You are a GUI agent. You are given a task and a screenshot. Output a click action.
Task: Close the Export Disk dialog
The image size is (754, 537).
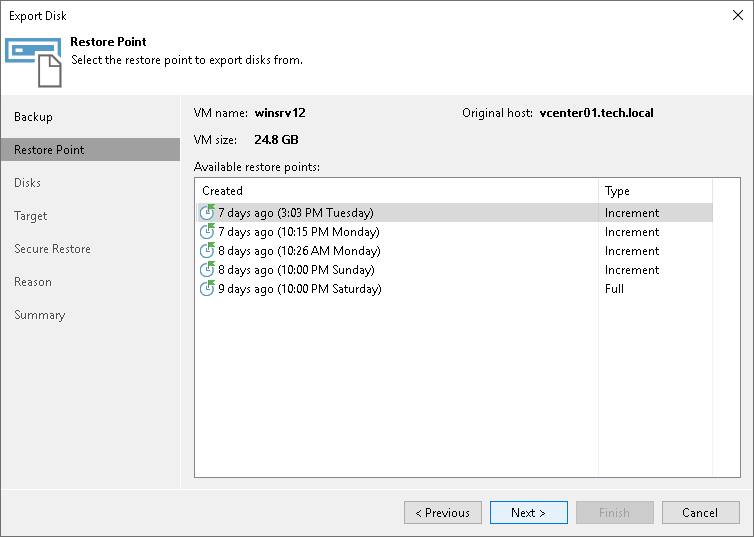click(737, 16)
